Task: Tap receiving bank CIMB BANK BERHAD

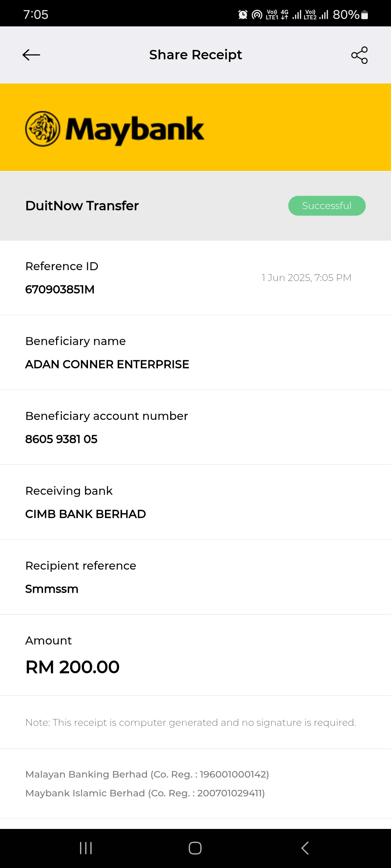Action: [x=85, y=514]
